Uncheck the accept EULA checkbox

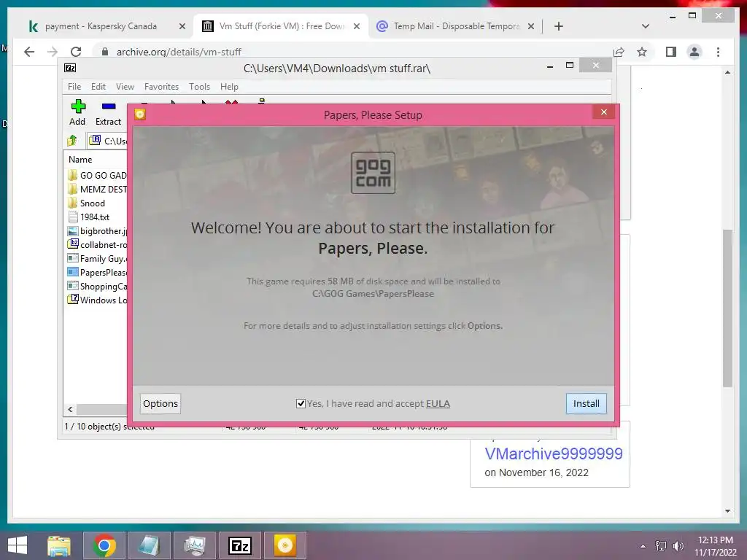(x=301, y=403)
